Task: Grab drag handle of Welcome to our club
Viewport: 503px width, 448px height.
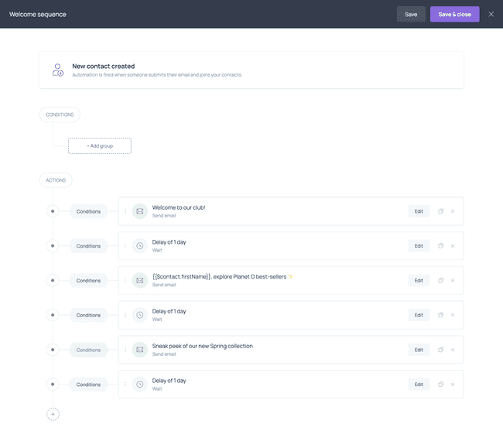Action: 125,211
